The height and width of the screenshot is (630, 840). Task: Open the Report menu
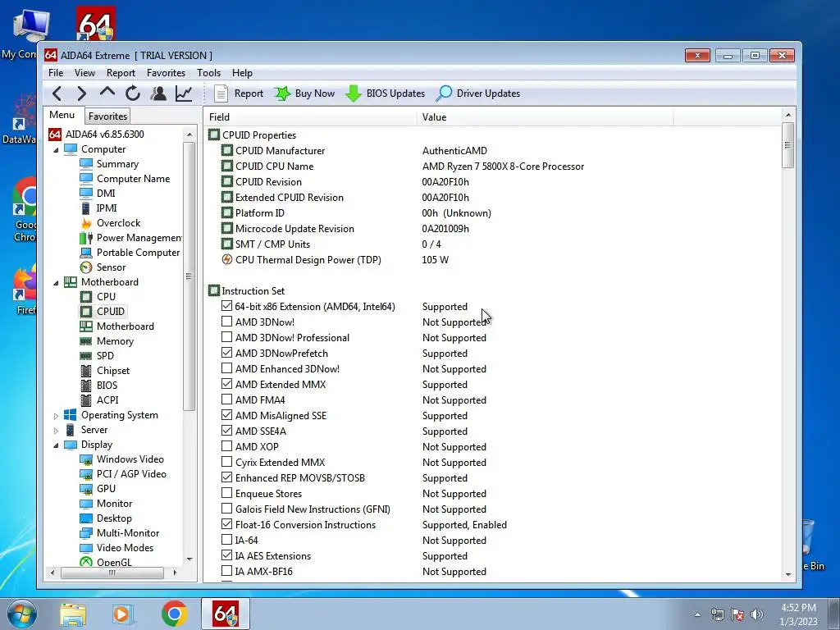(x=121, y=73)
